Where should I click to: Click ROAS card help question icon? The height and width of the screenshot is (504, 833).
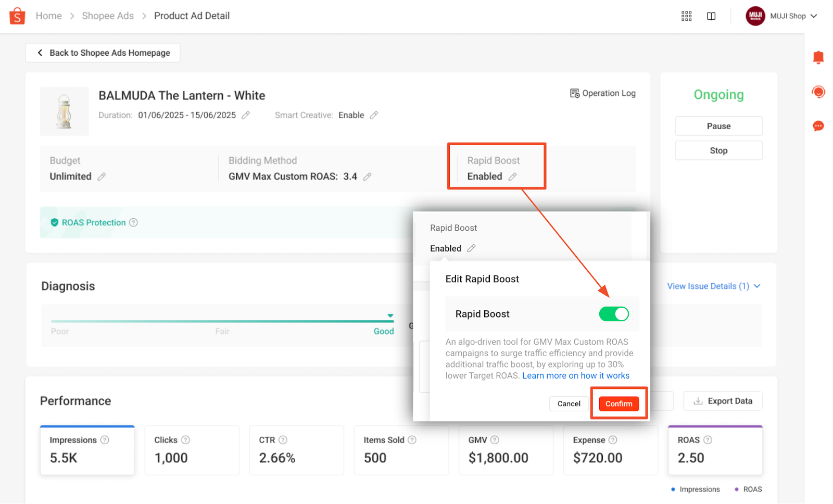[708, 440]
